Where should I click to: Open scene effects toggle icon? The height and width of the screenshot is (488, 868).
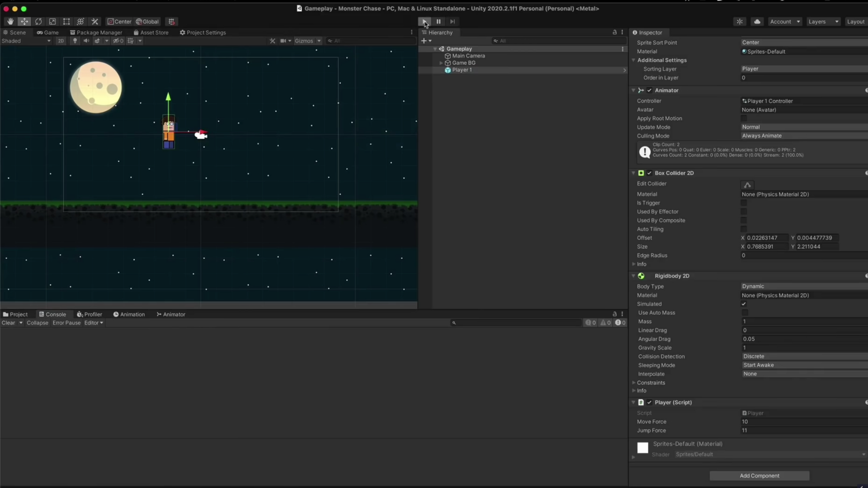click(97, 41)
